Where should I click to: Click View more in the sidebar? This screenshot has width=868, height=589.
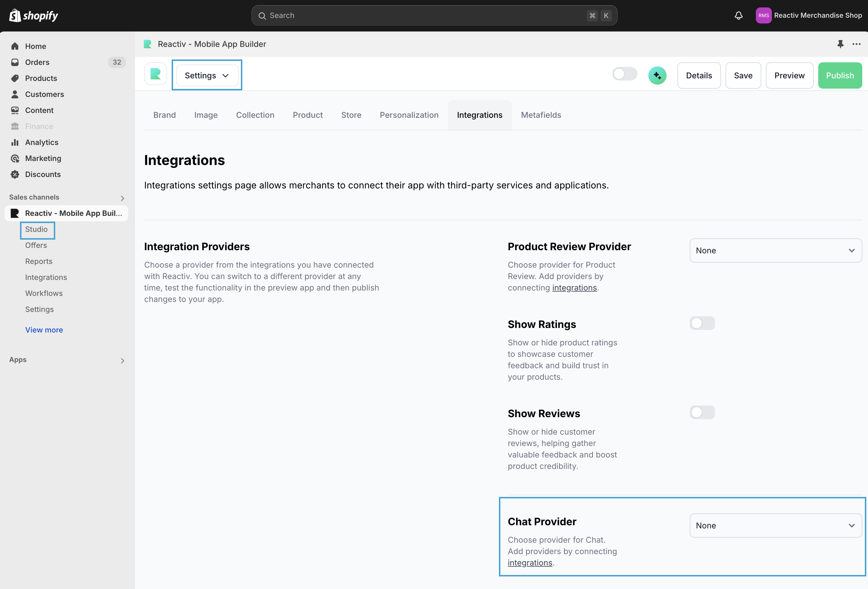click(44, 330)
